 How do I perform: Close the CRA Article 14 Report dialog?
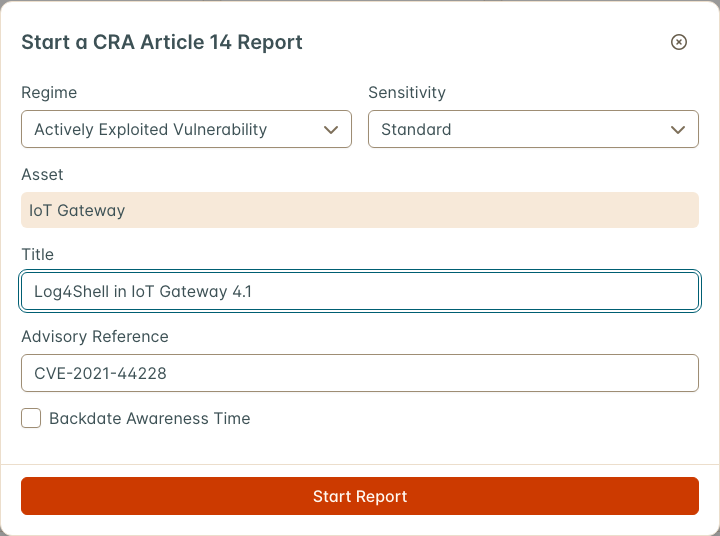click(678, 42)
